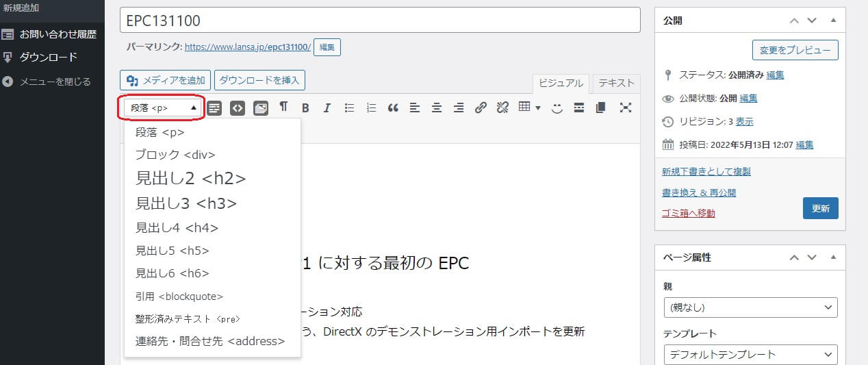Toggle fullscreen distraction-free mode icon
This screenshot has height=365, width=868.
pyautogui.click(x=625, y=108)
